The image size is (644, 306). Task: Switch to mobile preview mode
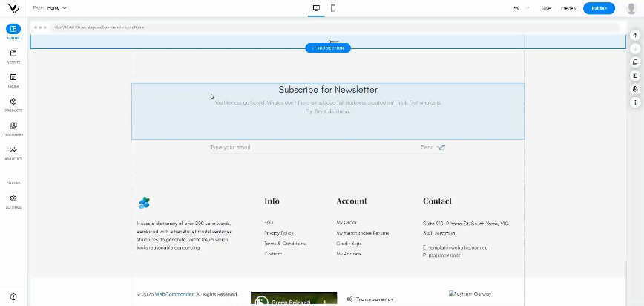pos(333,8)
